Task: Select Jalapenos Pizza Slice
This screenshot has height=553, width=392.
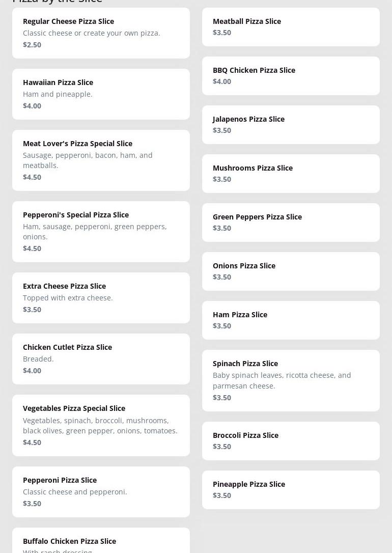Action: tap(291, 125)
